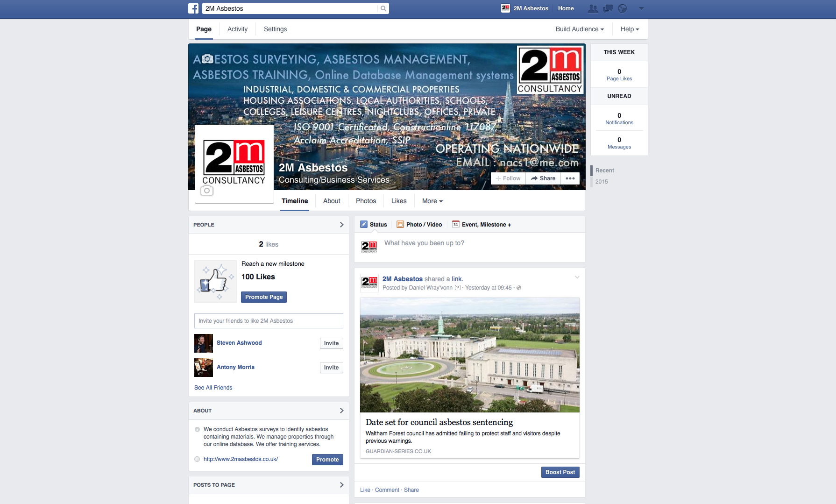Screen dimensions: 836x504
Task: Click the Facebook logo icon
Action: [193, 8]
